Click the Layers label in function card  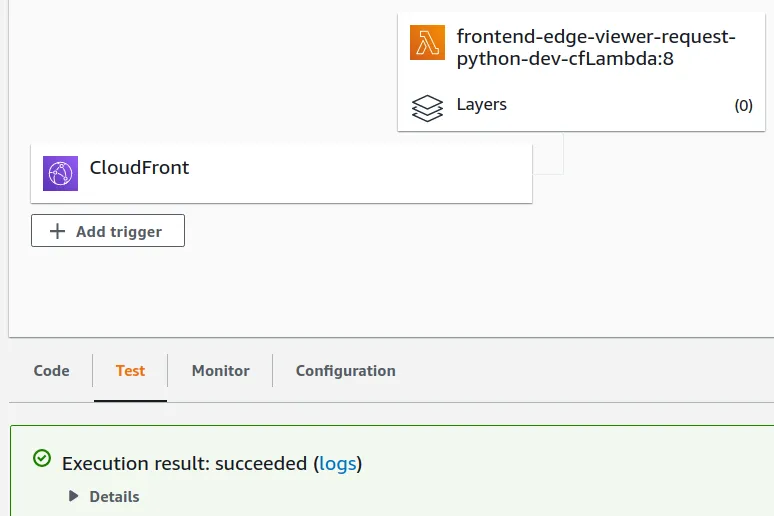481,104
